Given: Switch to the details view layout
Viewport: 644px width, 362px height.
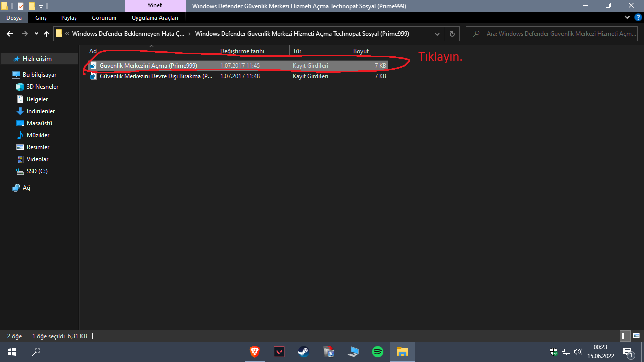Looking at the screenshot, I should [x=625, y=336].
